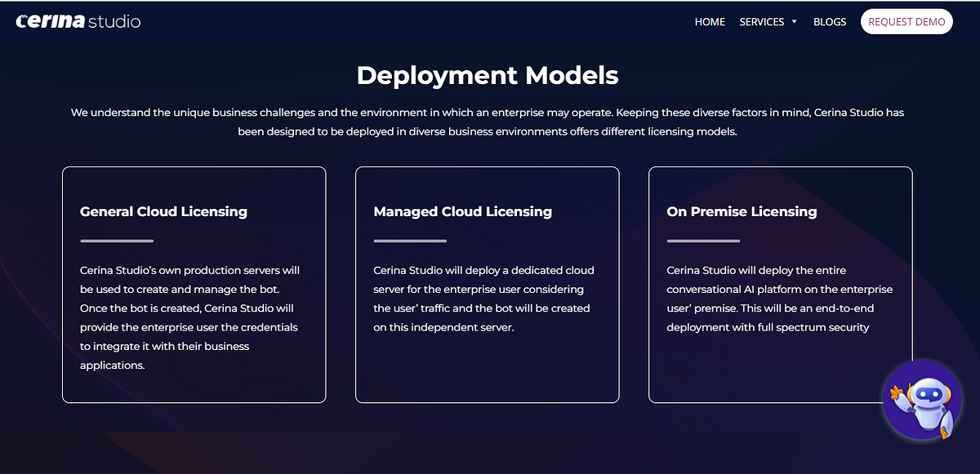Expand the SERVICES dropdown arrow

(x=794, y=22)
